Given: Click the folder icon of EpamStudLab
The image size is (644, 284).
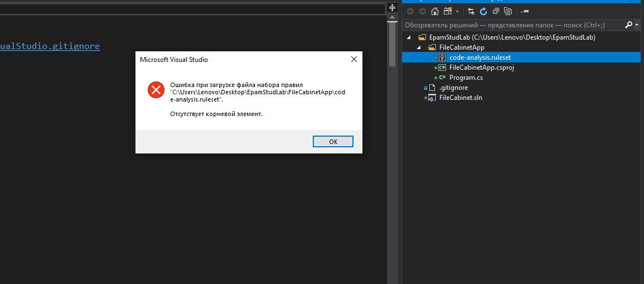Looking at the screenshot, I should pyautogui.click(x=422, y=37).
